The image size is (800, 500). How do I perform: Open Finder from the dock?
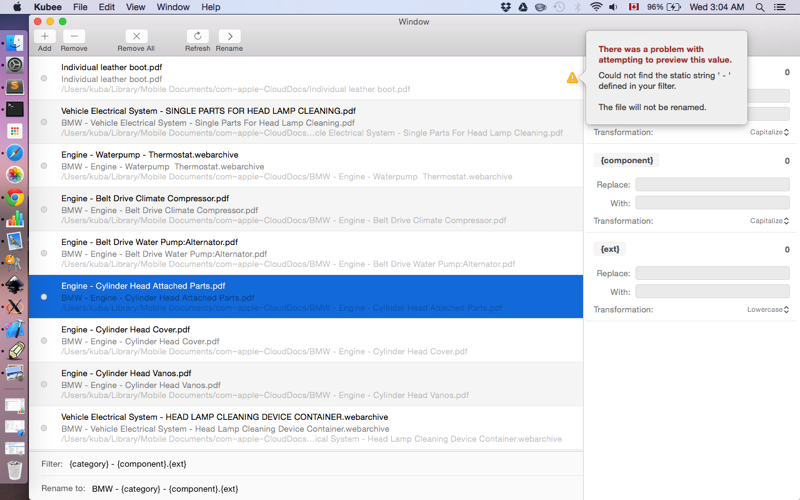click(15, 43)
